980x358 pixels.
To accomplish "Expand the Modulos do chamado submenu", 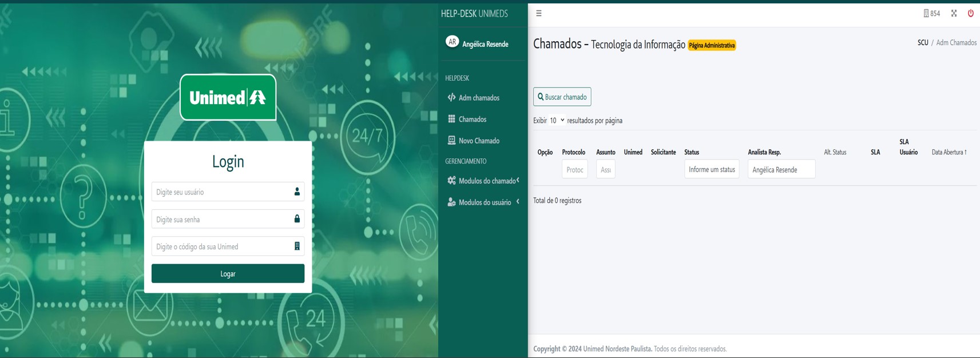I will 483,181.
